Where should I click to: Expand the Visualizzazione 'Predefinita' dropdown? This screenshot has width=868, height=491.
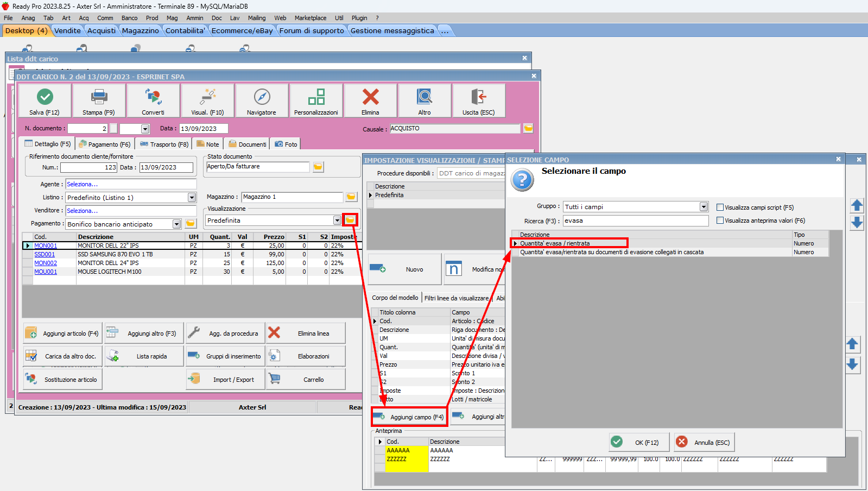[x=337, y=220]
